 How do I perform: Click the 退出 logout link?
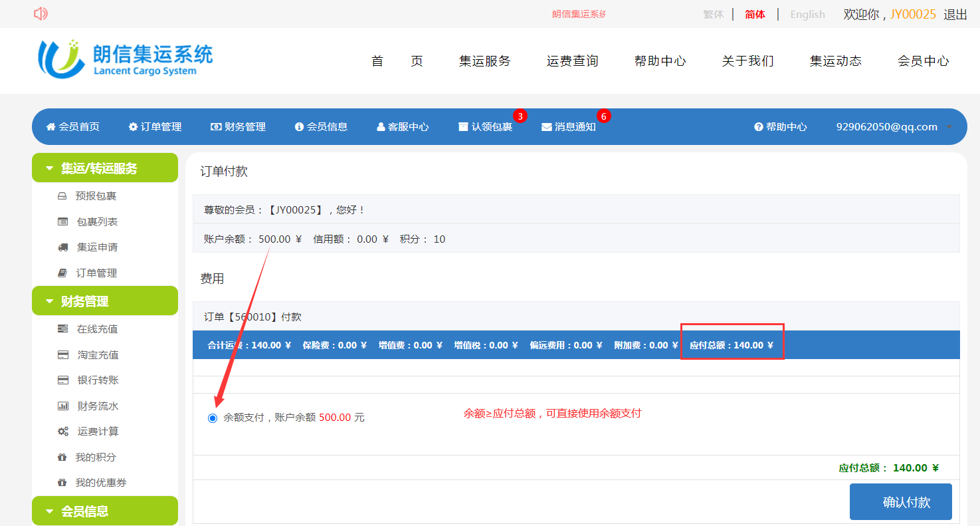[x=955, y=15]
